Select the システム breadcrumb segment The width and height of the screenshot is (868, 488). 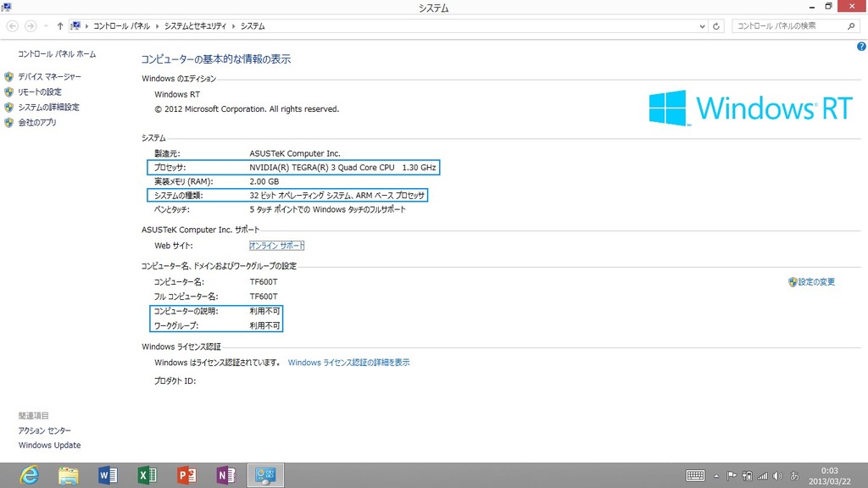[253, 26]
